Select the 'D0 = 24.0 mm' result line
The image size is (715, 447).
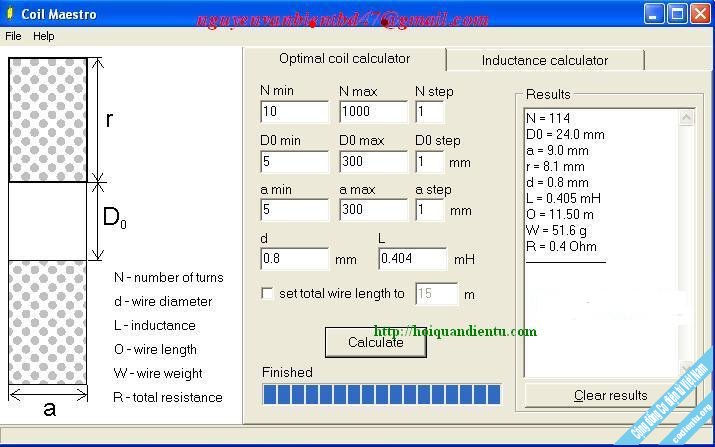pyautogui.click(x=565, y=135)
